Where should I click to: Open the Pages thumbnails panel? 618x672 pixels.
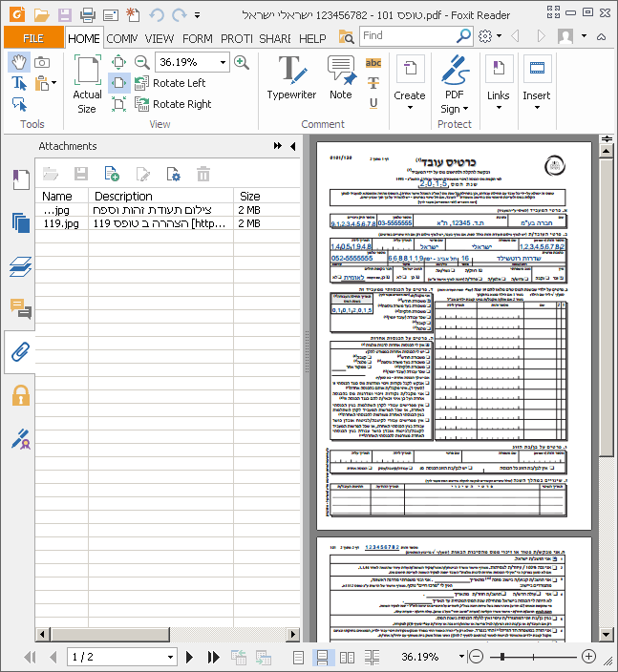pos(21,223)
